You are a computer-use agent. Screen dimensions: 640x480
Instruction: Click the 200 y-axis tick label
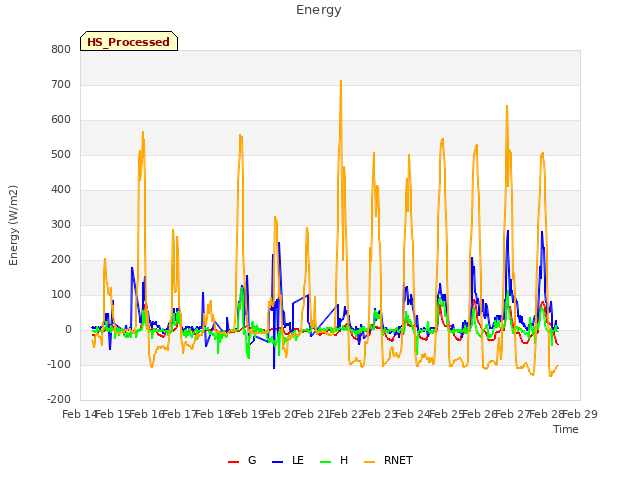[61, 260]
